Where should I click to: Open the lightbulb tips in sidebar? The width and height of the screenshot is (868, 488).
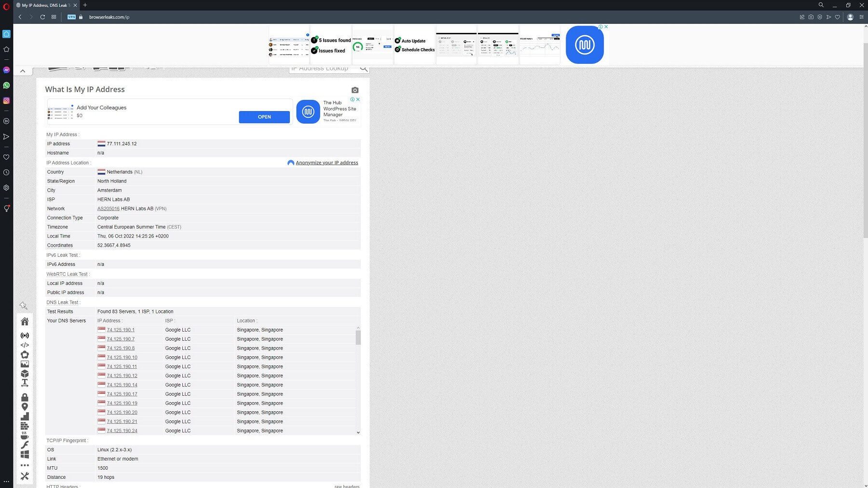(6, 209)
